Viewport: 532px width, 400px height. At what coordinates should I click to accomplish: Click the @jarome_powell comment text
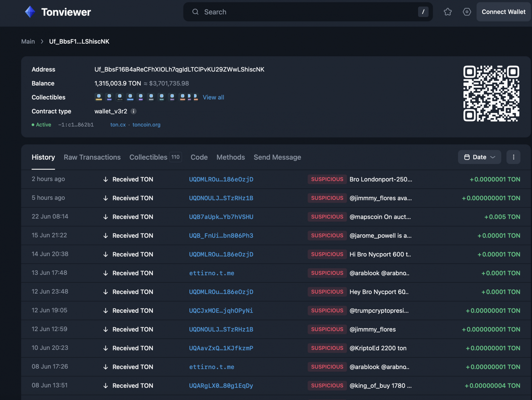tap(381, 236)
